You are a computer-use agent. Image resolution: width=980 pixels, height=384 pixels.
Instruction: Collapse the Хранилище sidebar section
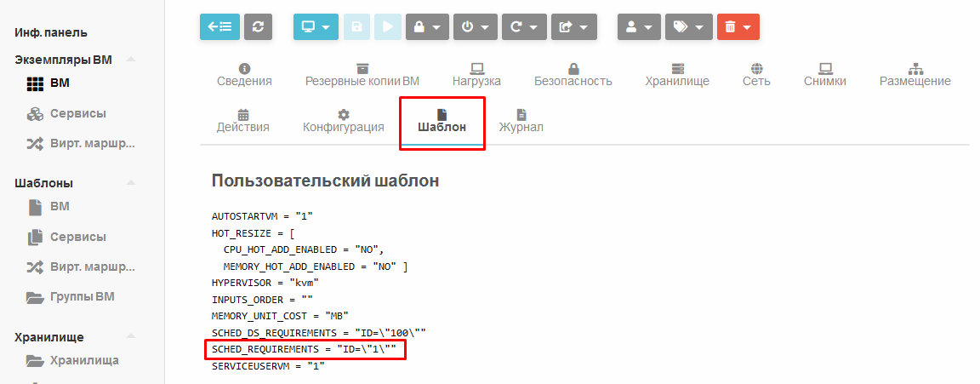pos(131,337)
